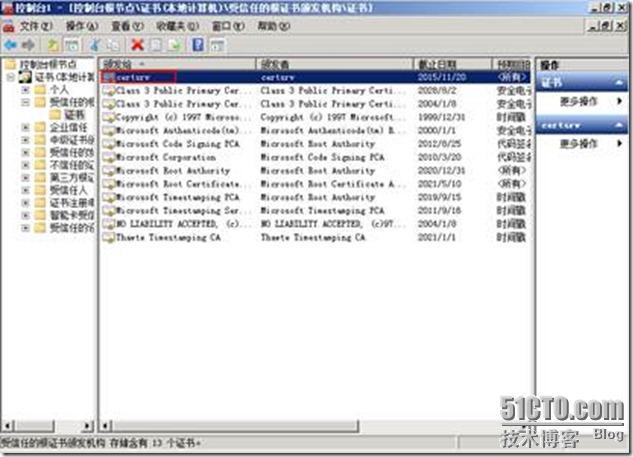
Task: Click the Forward arrow toolbar icon
Action: tap(28, 45)
